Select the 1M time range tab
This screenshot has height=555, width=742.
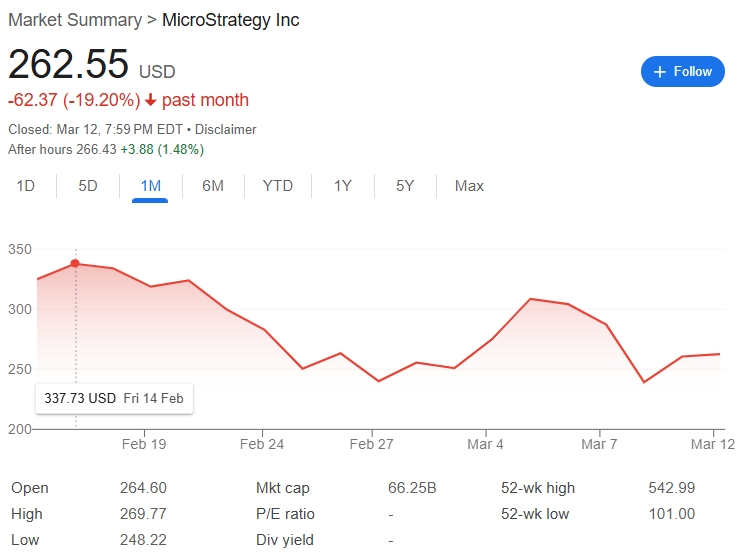(x=150, y=186)
